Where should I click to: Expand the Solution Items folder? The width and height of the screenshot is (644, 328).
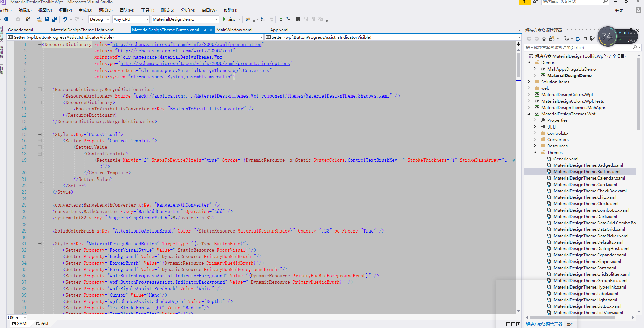pyautogui.click(x=529, y=82)
